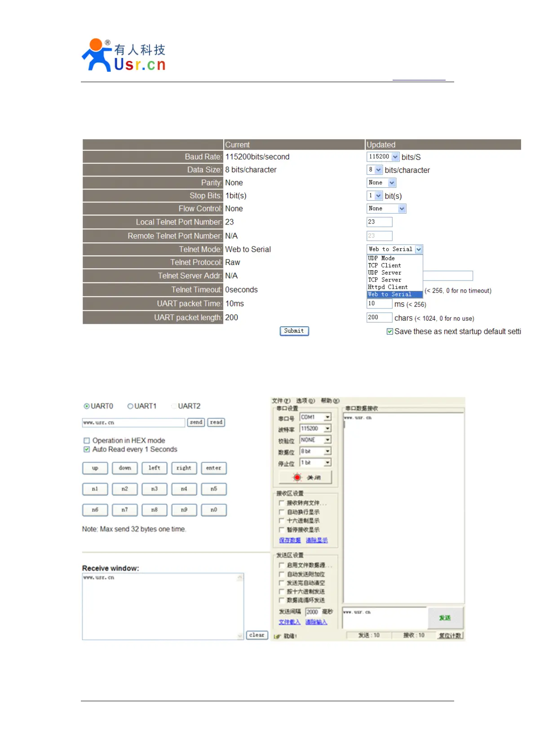
Task: Click the 清除输入 link
Action: 316,622
